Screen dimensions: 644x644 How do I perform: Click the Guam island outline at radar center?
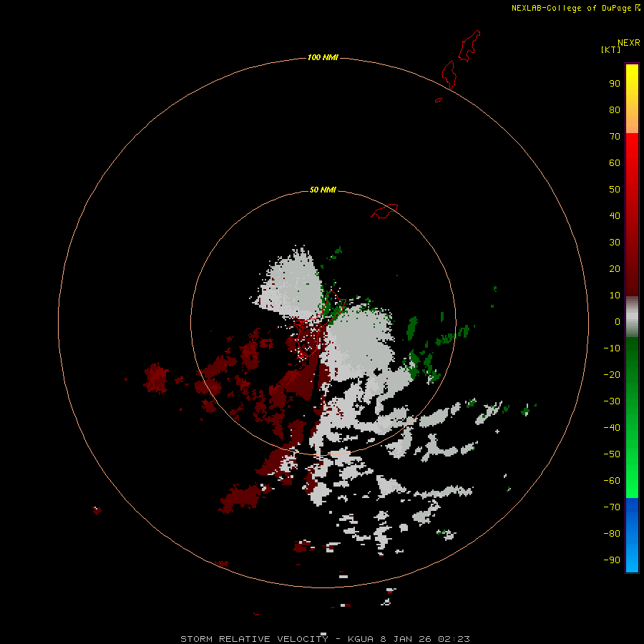pyautogui.click(x=318, y=324)
